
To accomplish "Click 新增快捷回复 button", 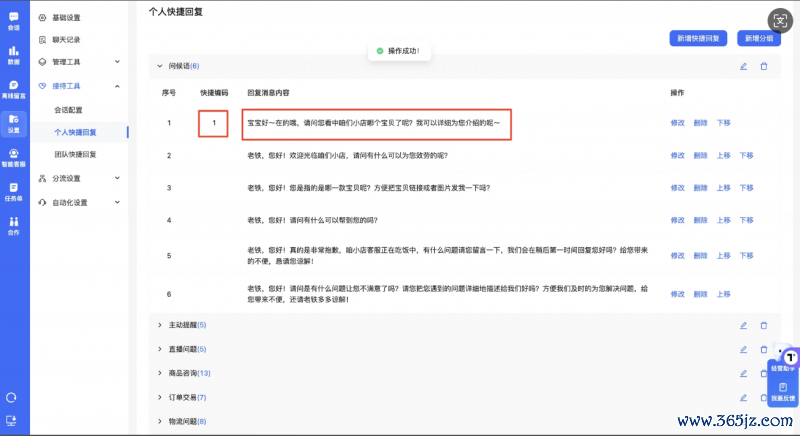I will (x=698, y=38).
